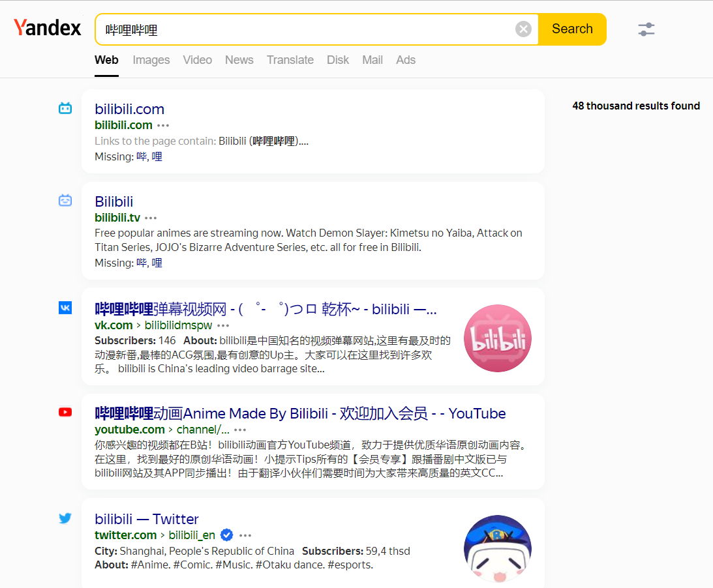Open options menu next to youtube.com channel path
The width and height of the screenshot is (713, 588).
pos(240,430)
